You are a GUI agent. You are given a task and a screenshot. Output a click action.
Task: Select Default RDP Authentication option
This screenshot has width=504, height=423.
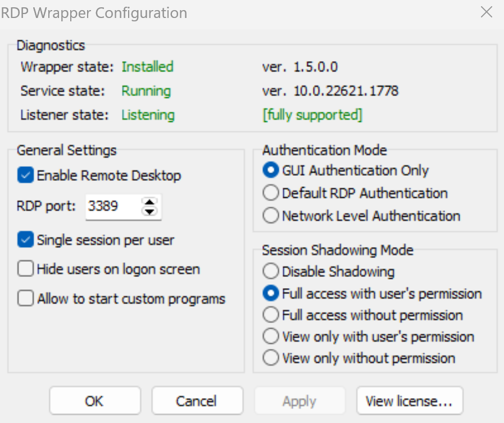(271, 193)
